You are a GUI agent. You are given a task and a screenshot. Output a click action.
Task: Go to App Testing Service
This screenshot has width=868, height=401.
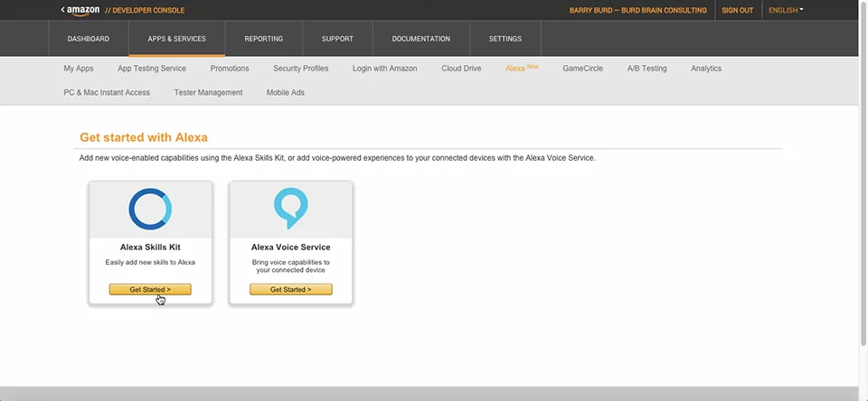point(152,69)
